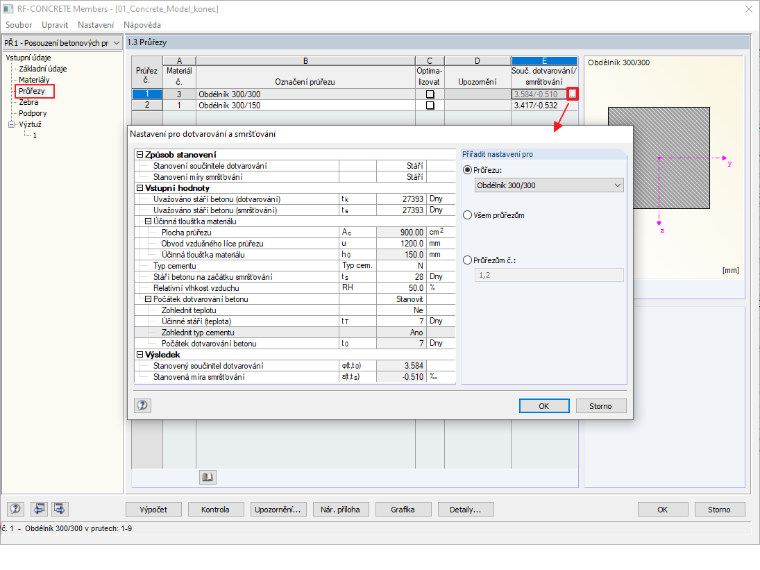Image resolution: width=760 pixels, height=570 pixels.
Task: Collapse Účinná tloušťka materiálu subgroup
Action: 148,222
